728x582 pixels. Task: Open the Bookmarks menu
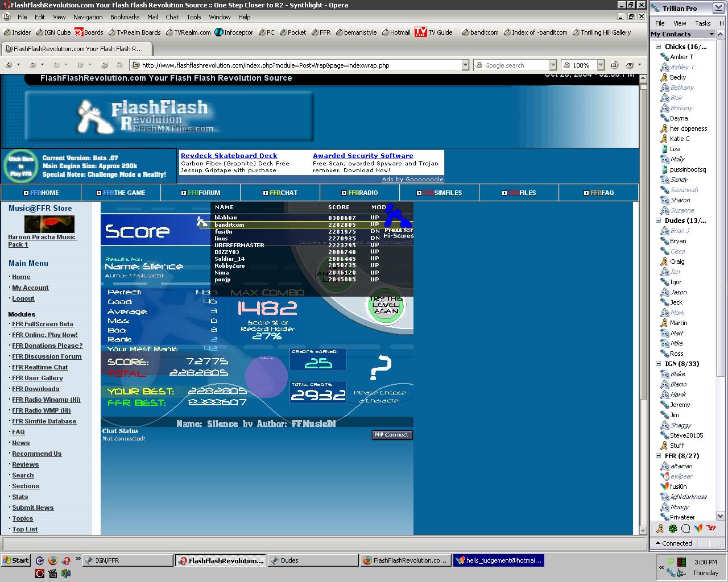(x=125, y=17)
